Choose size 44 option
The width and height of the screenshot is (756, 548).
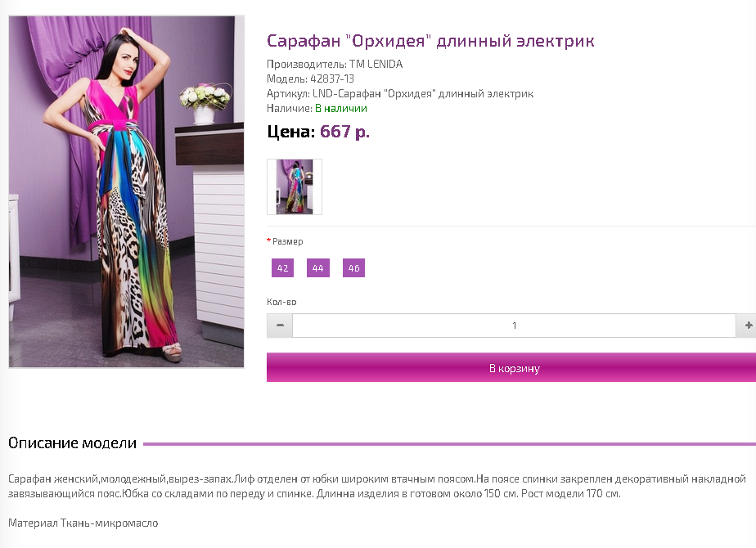[318, 268]
